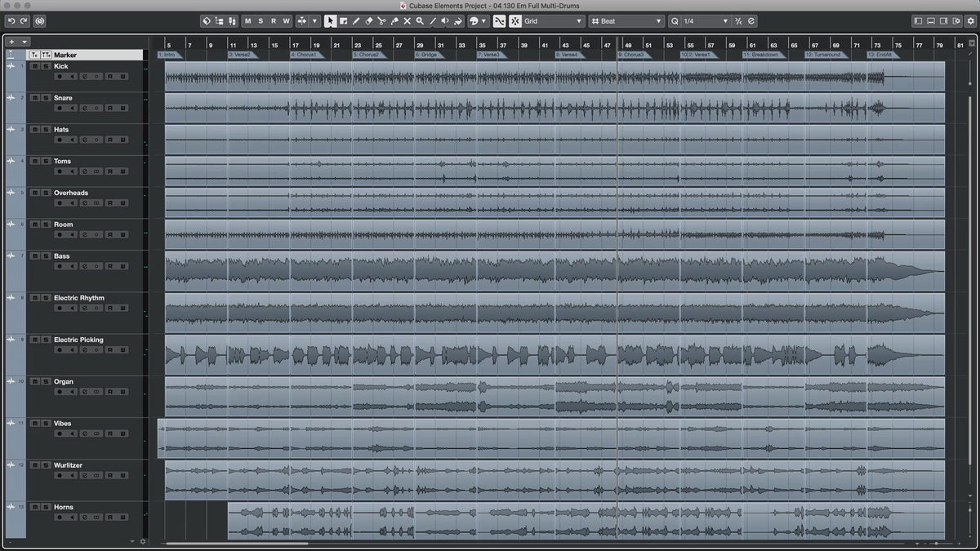Select the Mute X tool
The image size is (980, 551).
[407, 21]
